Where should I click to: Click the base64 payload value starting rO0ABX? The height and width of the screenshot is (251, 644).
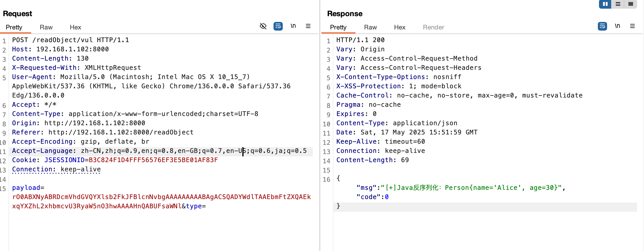[162, 201]
